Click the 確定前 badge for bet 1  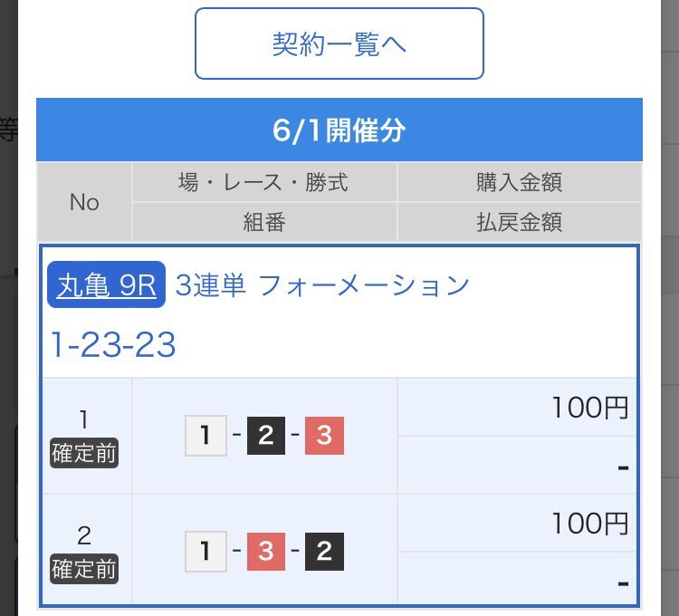(84, 453)
